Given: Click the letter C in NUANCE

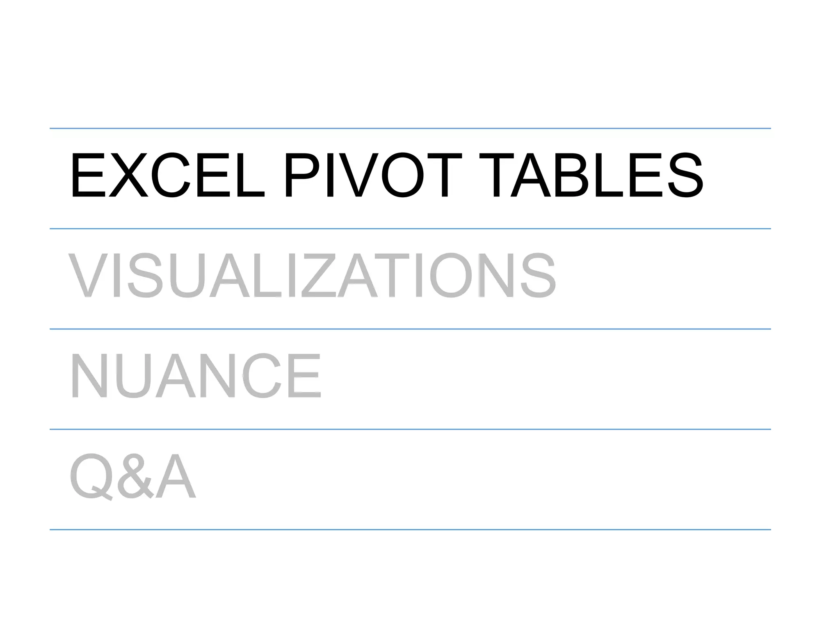Looking at the screenshot, I should point(262,376).
